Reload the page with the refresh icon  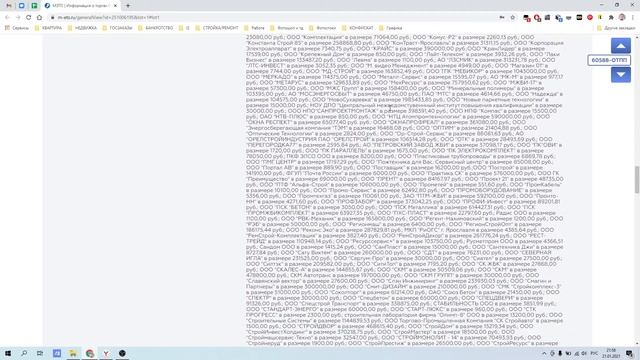click(29, 18)
